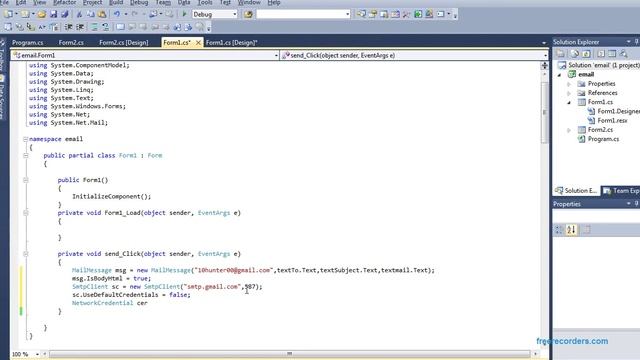640x360 pixels.
Task: Click the Copy toolbar icon
Action: [90, 14]
